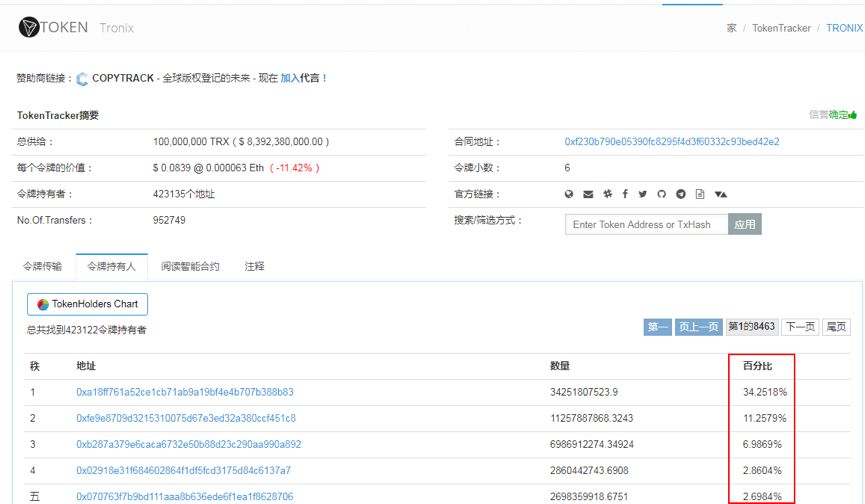Select the 令牌持有人 tab
The height and width of the screenshot is (504, 865).
click(x=111, y=266)
